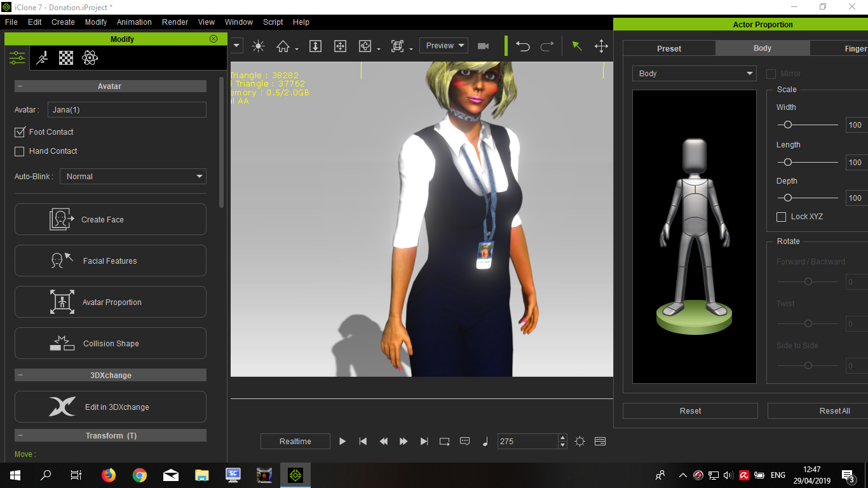Open the Body part dropdown
This screenshot has width=868, height=488.
(x=695, y=74)
